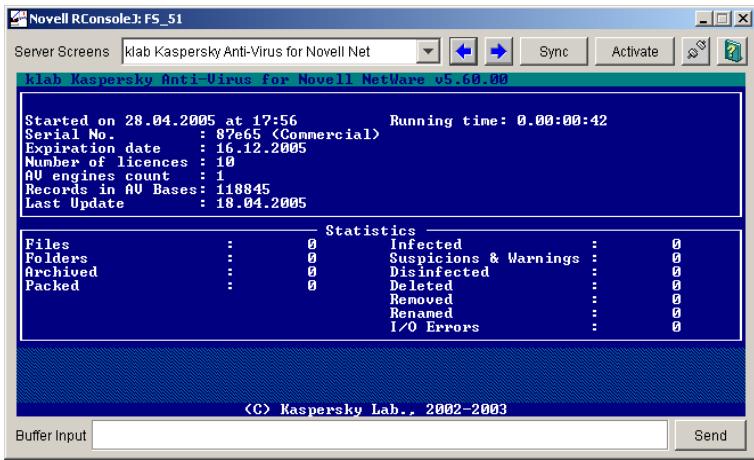Click the Renamed statistic label

(x=421, y=313)
